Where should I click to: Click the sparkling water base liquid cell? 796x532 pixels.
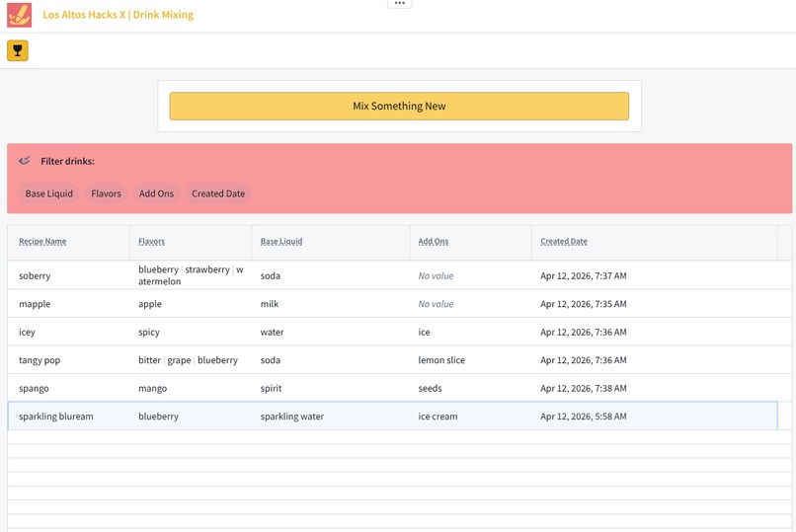(x=292, y=417)
